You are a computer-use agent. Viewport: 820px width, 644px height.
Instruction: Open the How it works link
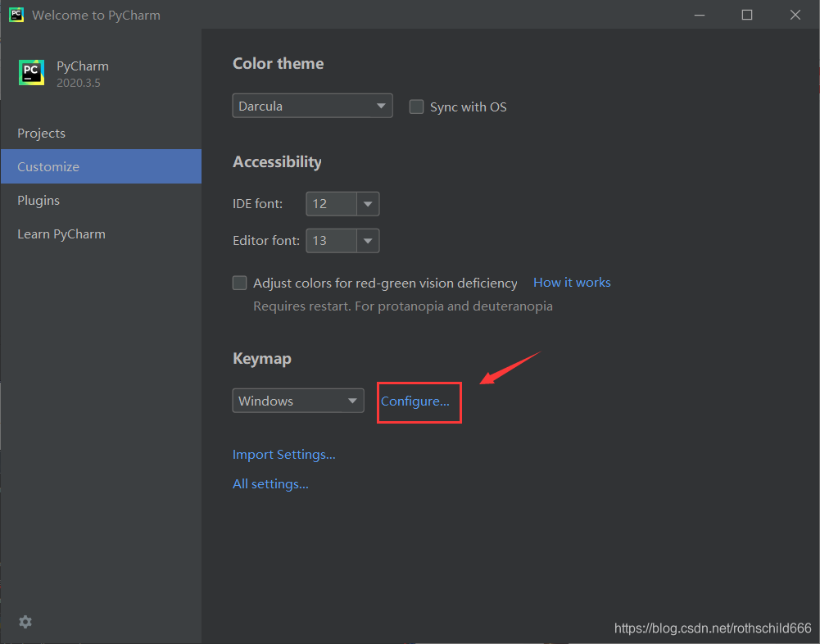(572, 283)
